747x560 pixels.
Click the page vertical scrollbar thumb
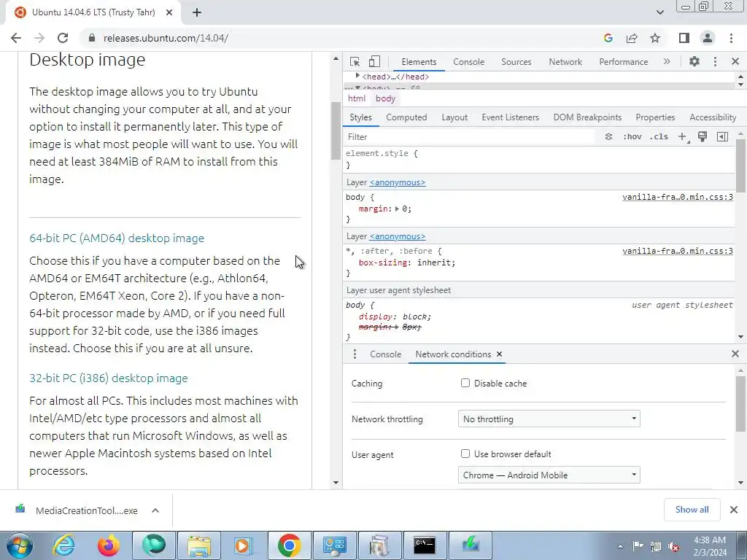(x=336, y=131)
